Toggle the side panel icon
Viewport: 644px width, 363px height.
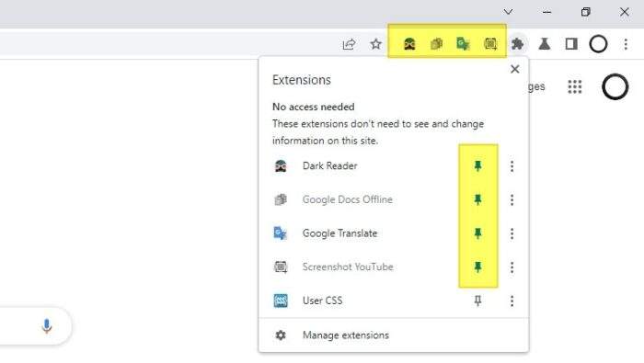571,44
